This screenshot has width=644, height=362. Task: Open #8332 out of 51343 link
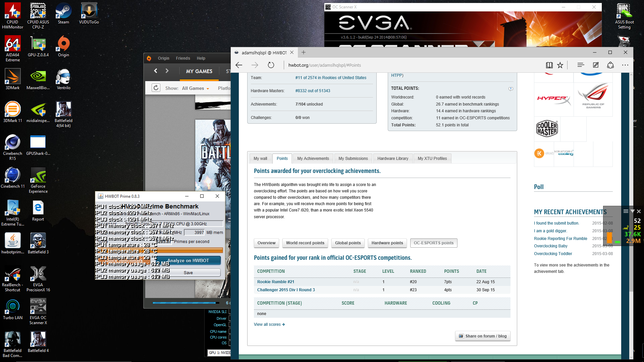(313, 91)
